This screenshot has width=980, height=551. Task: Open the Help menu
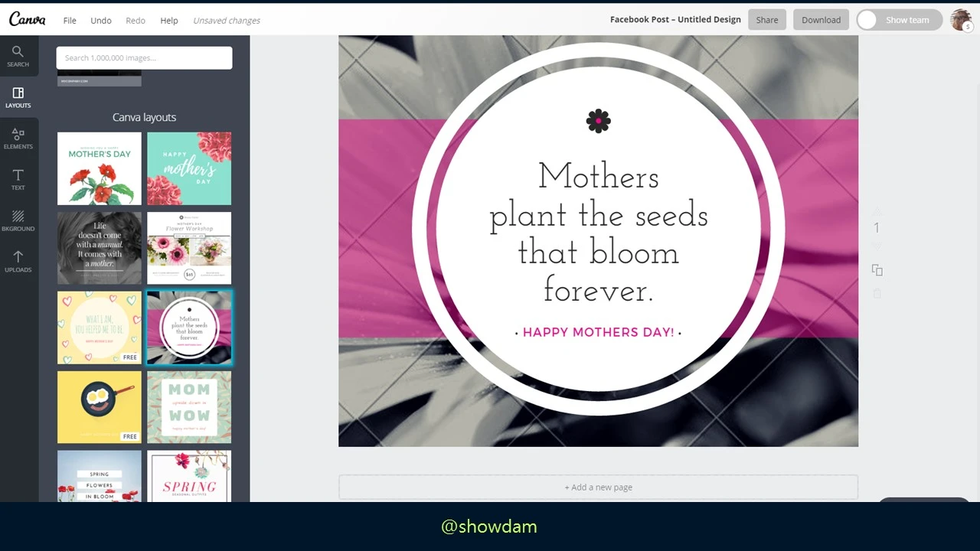(169, 21)
